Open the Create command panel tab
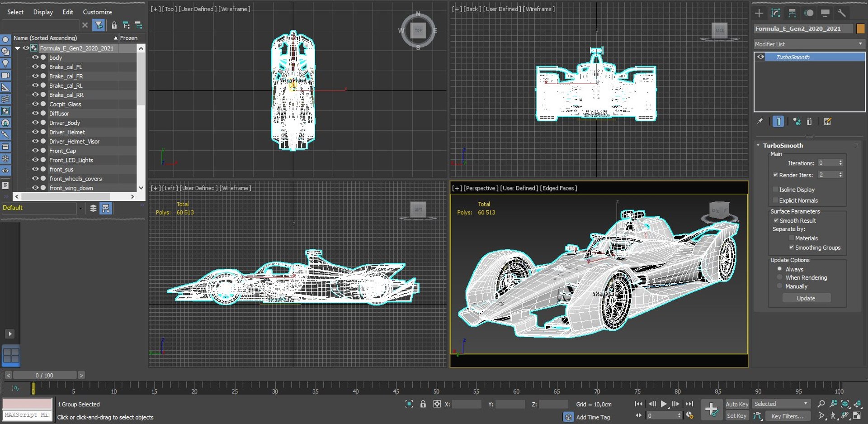The height and width of the screenshot is (424, 868). tap(759, 13)
